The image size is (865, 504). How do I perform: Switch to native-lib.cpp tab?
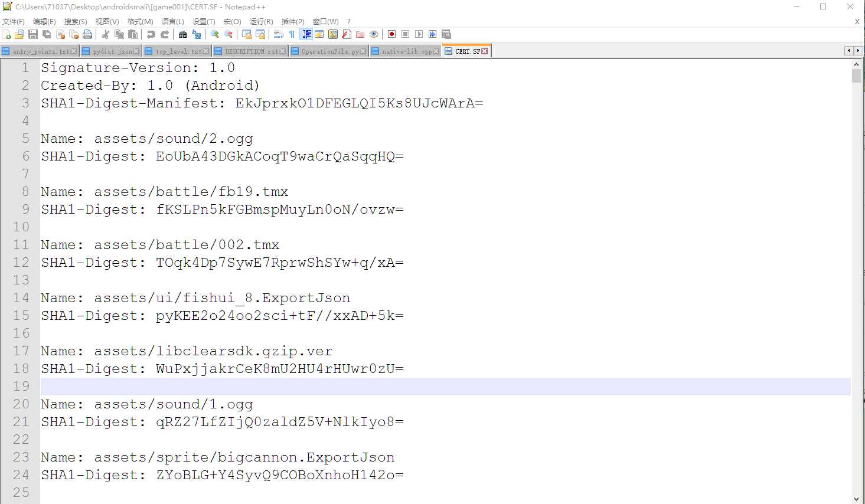click(405, 51)
